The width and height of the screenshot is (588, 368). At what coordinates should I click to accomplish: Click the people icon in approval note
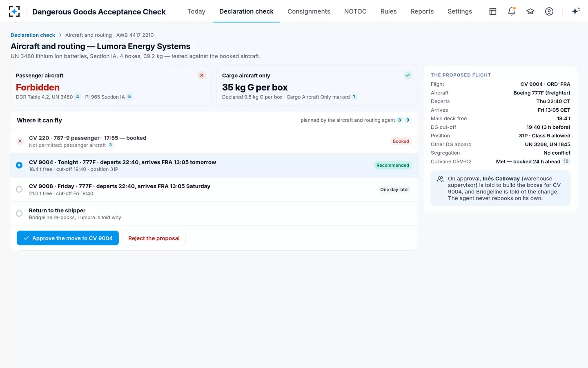point(440,179)
